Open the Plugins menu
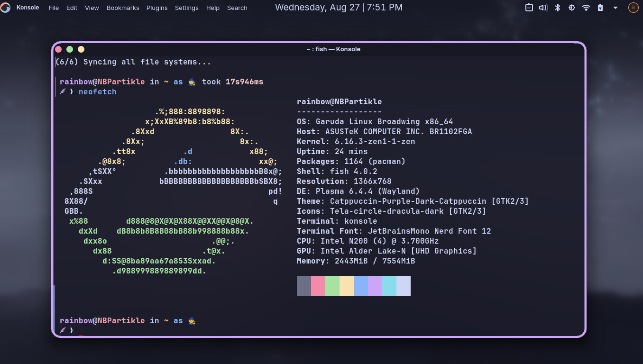 point(157,8)
